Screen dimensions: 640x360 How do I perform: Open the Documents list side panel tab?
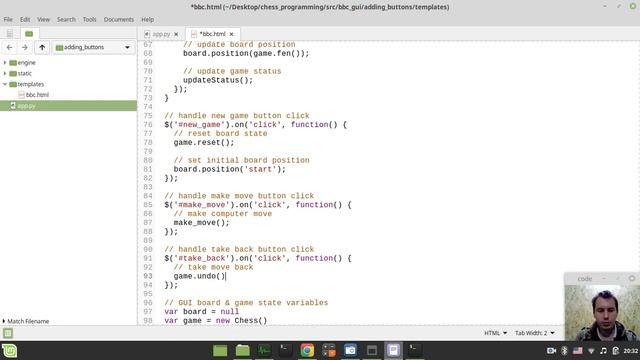pos(9,33)
